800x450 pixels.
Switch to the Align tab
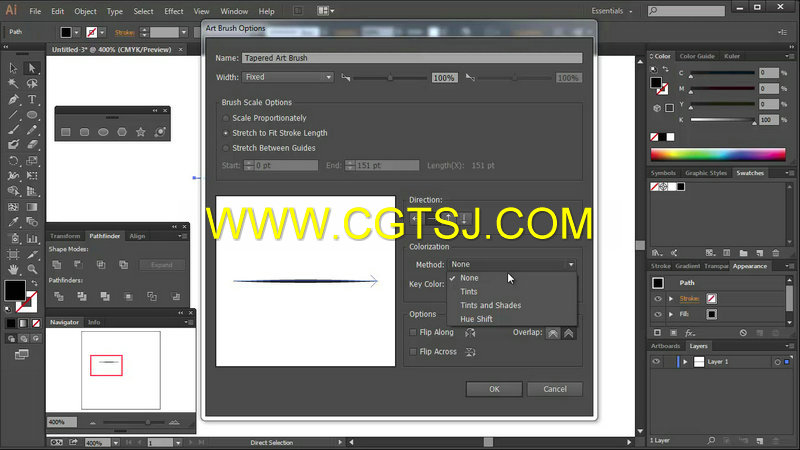(137, 236)
